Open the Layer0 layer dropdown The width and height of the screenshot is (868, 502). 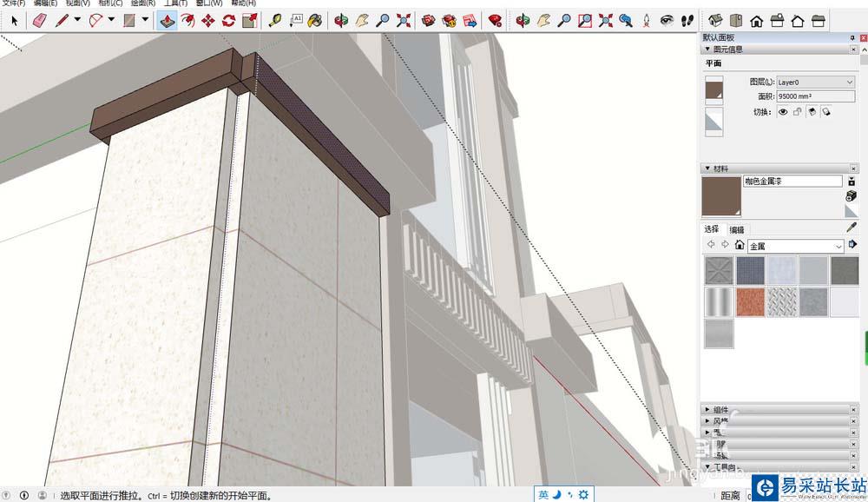[815, 82]
